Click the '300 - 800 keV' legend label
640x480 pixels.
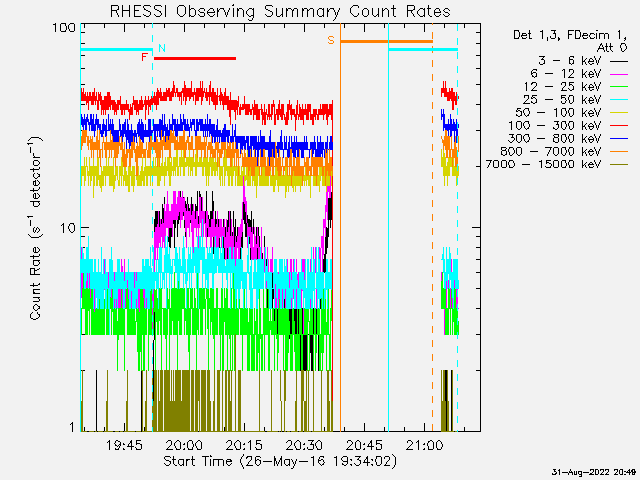click(555, 138)
